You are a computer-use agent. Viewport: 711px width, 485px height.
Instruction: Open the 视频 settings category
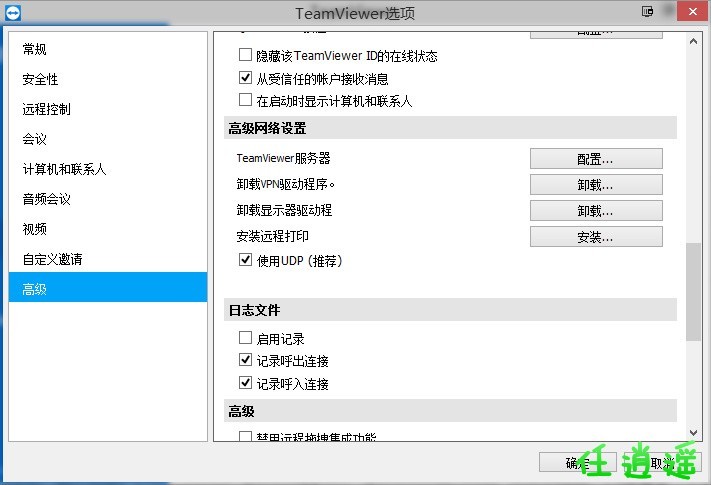click(x=108, y=229)
